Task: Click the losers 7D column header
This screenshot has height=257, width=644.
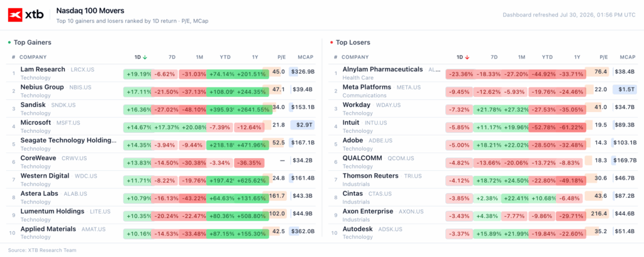Action: (494, 57)
